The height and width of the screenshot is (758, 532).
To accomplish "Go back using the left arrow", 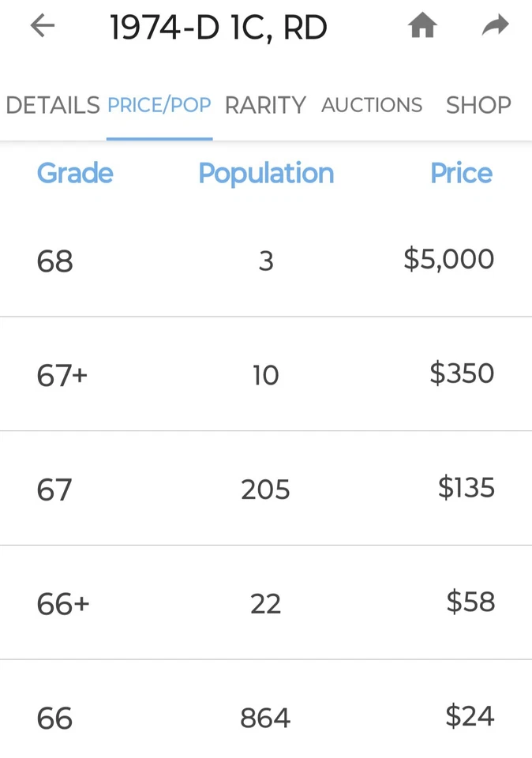I will (43, 27).
